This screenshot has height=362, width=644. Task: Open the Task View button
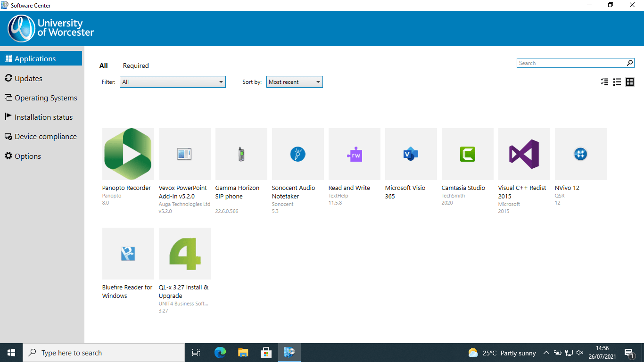tap(196, 353)
